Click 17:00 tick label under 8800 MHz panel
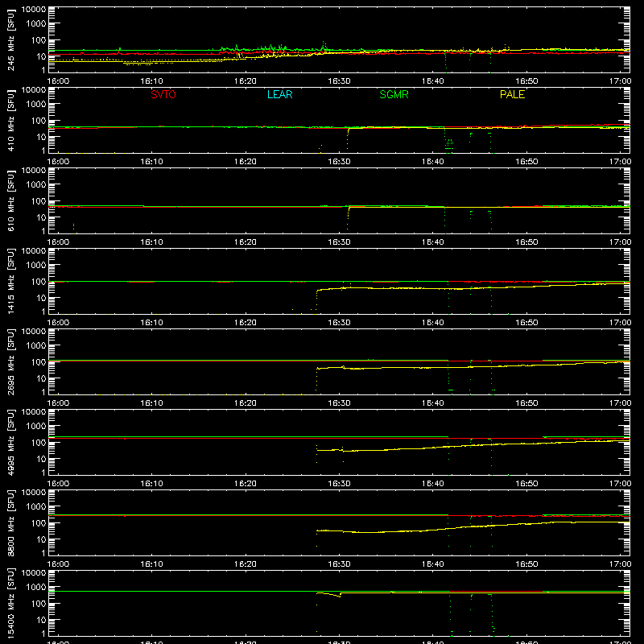 coord(620,564)
